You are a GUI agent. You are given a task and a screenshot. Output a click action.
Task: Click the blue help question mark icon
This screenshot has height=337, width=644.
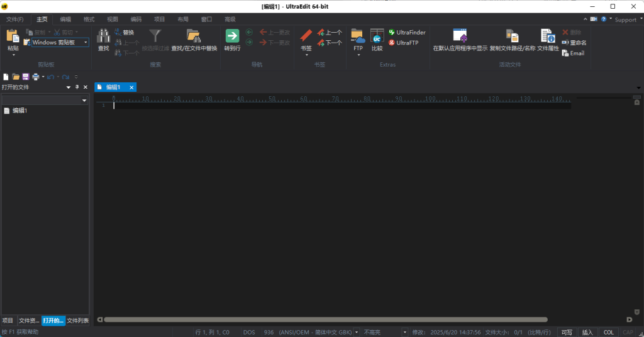pyautogui.click(x=603, y=19)
